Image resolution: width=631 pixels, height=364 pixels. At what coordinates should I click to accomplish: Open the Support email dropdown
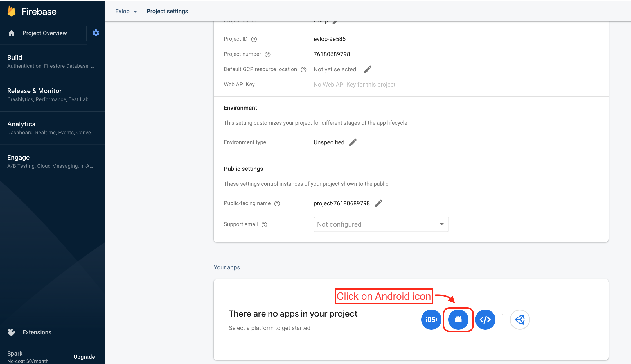[x=381, y=224]
